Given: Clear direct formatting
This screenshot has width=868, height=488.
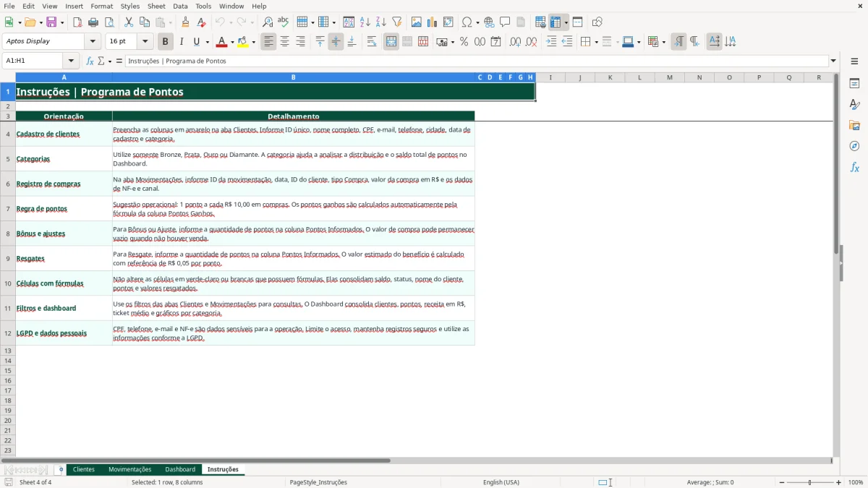Looking at the screenshot, I should tap(202, 22).
